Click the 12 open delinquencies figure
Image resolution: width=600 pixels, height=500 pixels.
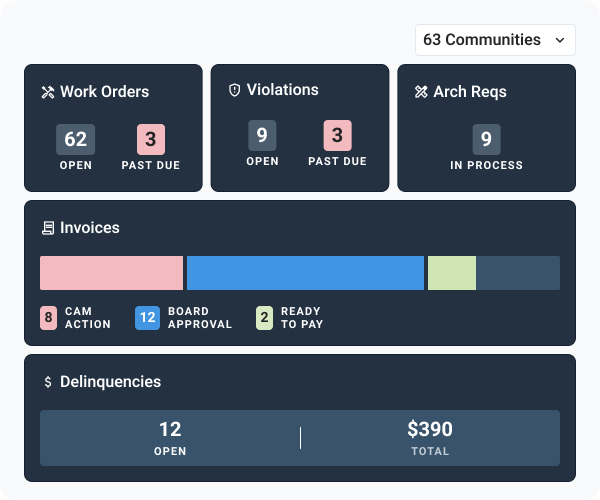(170, 430)
